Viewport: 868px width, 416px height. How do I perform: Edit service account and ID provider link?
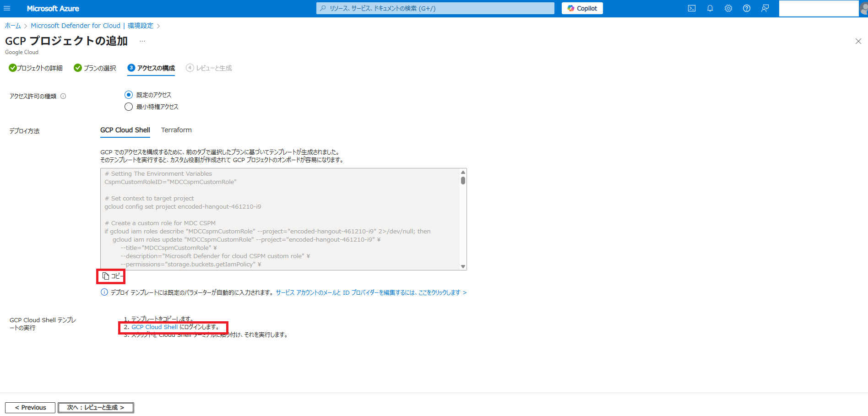click(x=371, y=292)
